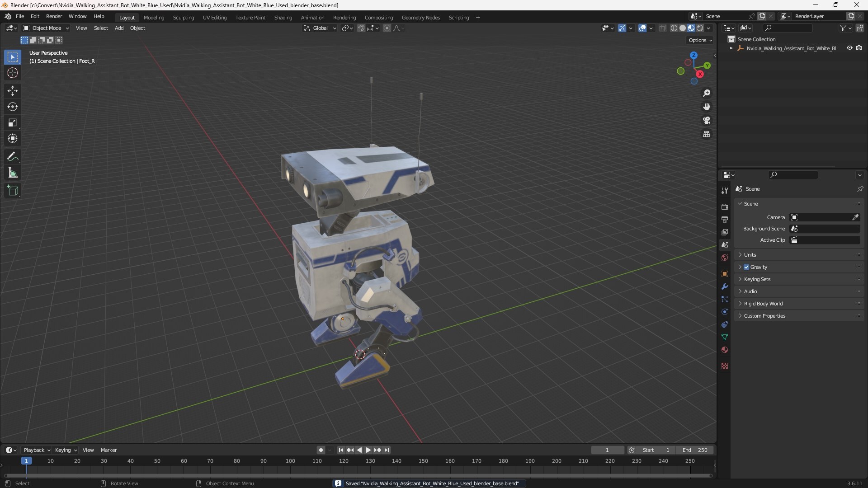Switch to rendered viewport shading
This screenshot has width=868, height=488.
click(x=700, y=28)
